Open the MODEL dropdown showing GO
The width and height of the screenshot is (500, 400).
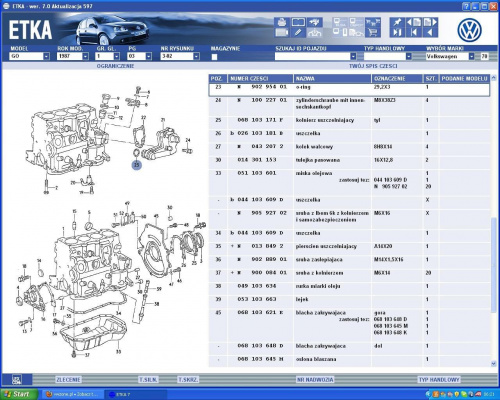click(46, 56)
